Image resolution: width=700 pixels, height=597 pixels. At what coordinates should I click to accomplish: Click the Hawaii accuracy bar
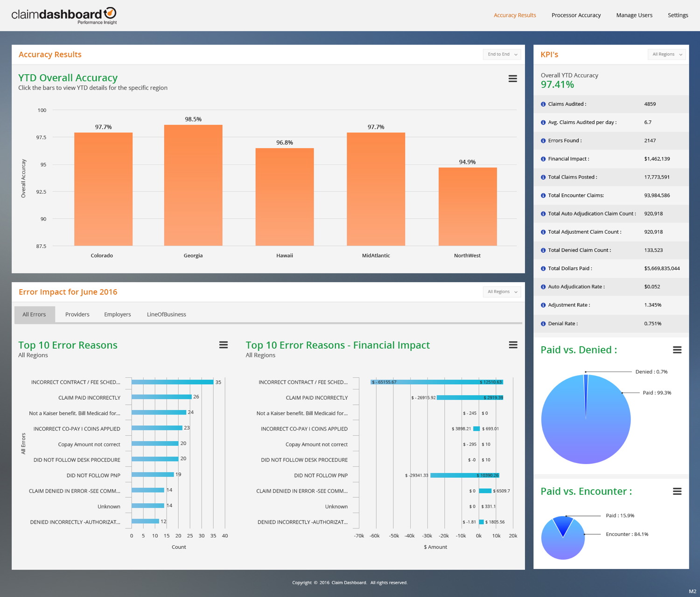285,197
